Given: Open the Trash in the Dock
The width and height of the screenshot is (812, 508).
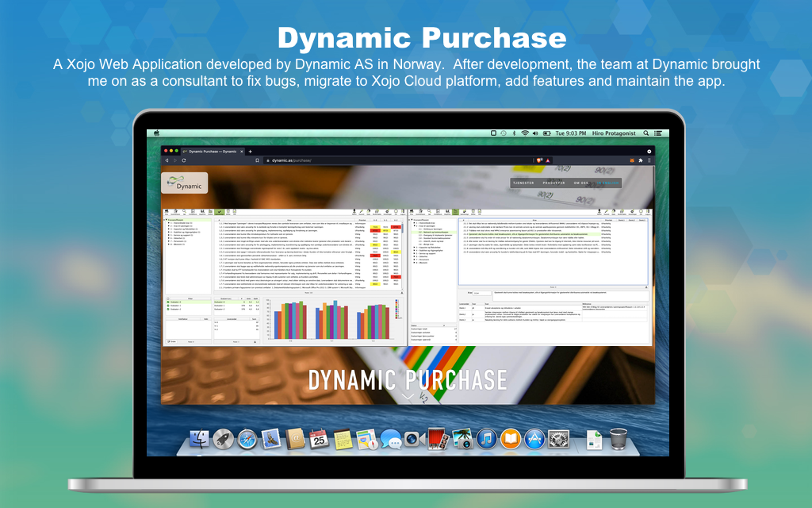Looking at the screenshot, I should click(x=619, y=438).
